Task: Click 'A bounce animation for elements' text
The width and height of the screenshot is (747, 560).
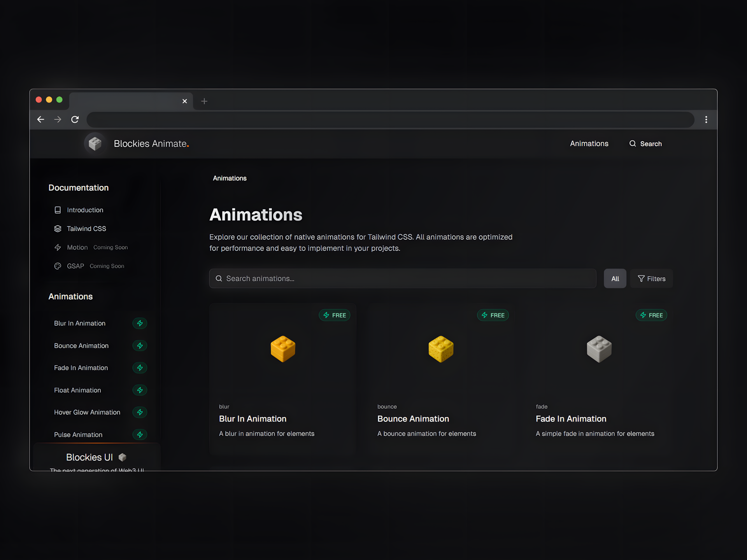Action: click(427, 434)
